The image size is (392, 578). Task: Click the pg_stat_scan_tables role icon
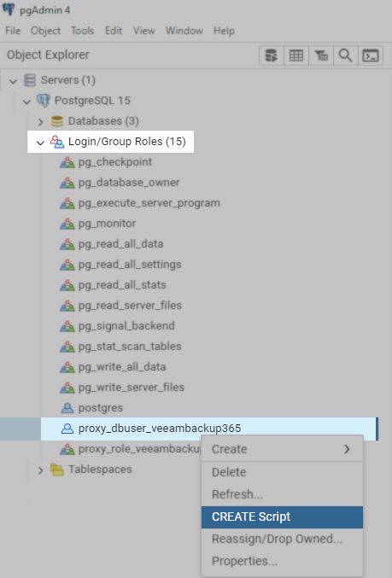[x=67, y=347]
